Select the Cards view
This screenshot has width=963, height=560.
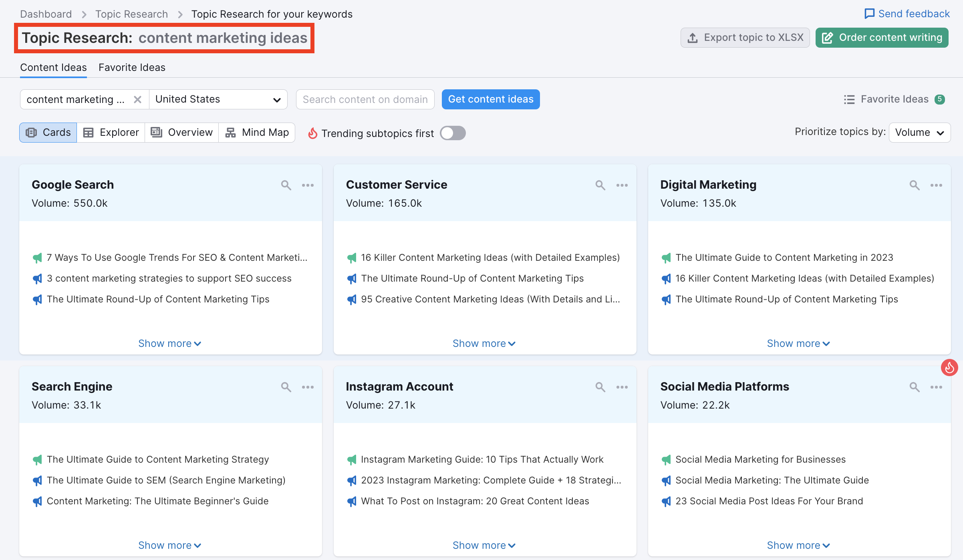pyautogui.click(x=48, y=133)
